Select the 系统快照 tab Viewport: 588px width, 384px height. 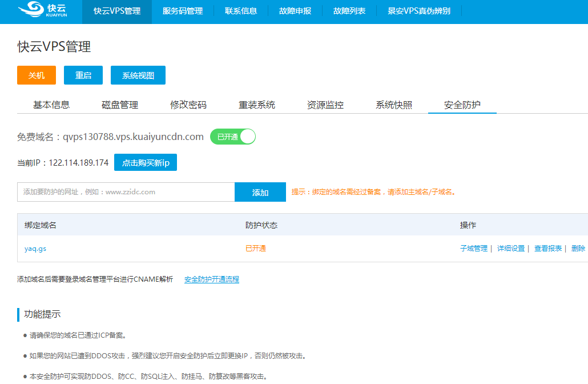(x=394, y=105)
